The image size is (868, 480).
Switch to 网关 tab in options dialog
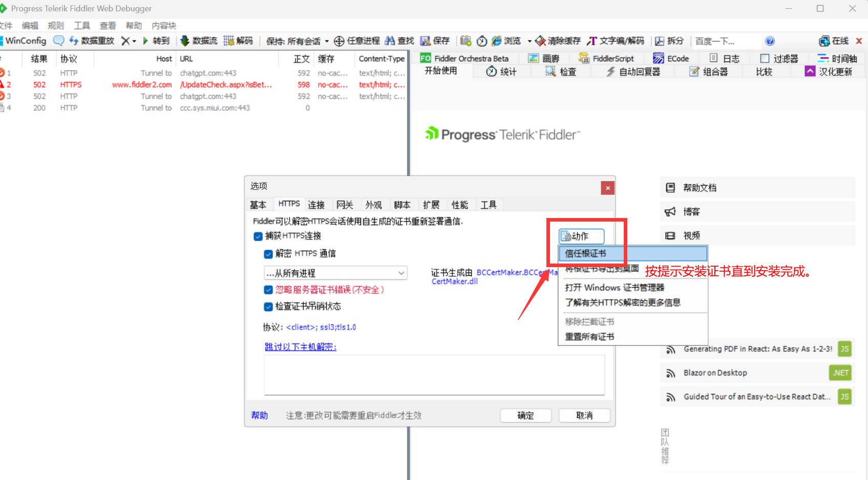[x=345, y=205]
